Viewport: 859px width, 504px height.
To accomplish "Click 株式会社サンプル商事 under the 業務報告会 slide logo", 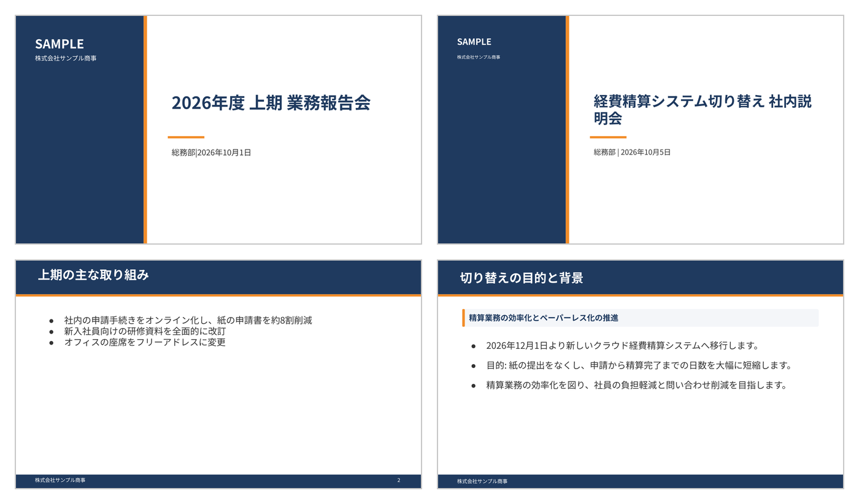I will coord(66,58).
